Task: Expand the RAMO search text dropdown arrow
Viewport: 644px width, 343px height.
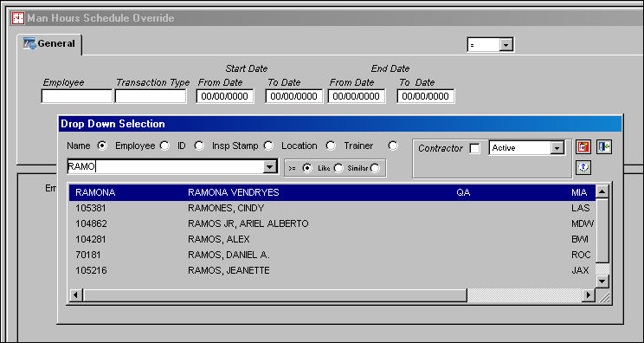Action: [x=269, y=167]
